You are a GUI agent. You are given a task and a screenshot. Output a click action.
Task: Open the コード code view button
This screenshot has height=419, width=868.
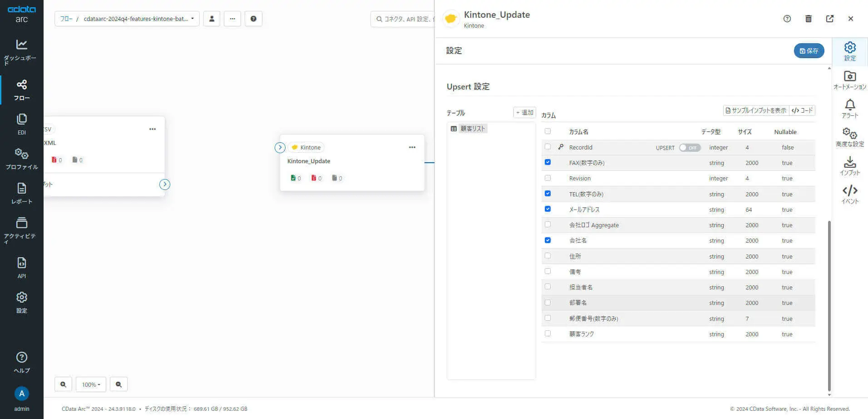coord(802,110)
